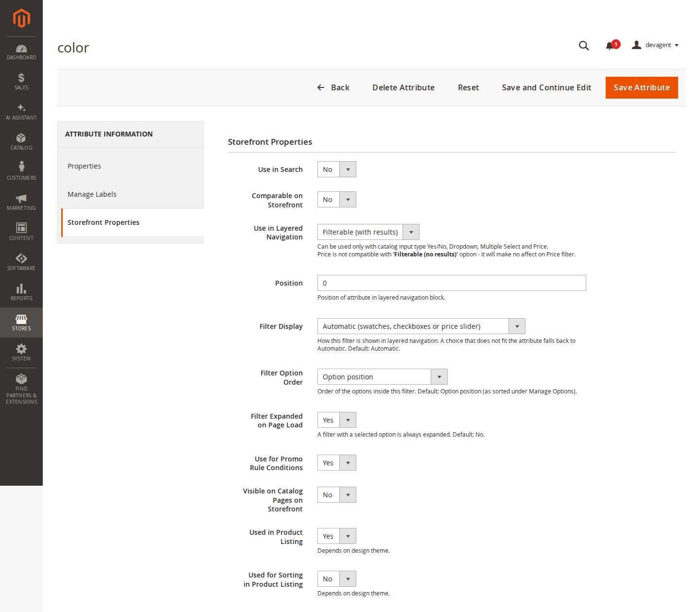Viewport: 700px width, 612px height.
Task: Open the Filter Option Order dropdown
Action: pos(383,377)
